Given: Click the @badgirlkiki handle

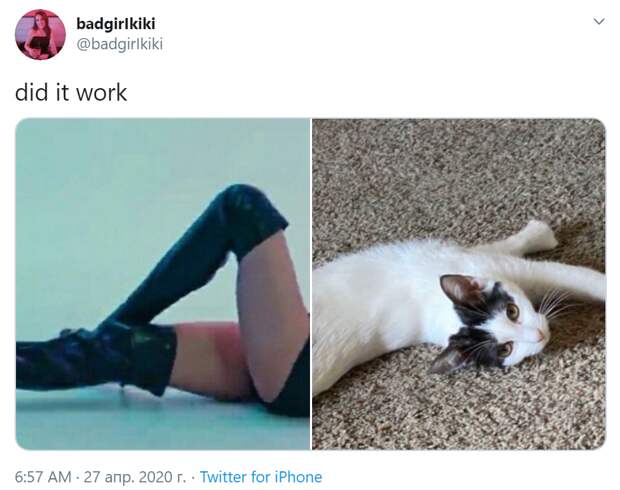Looking at the screenshot, I should pyautogui.click(x=119, y=44).
